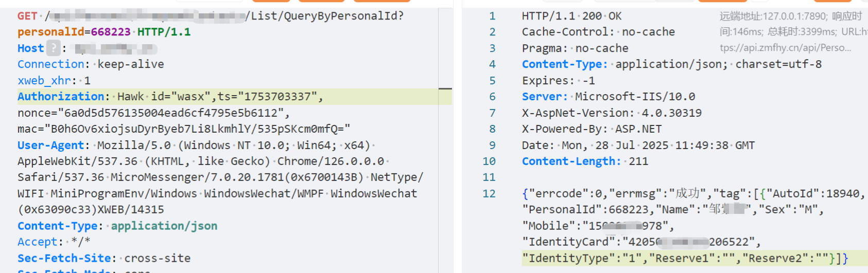Click the WIFI MiniProgramEnv/Windows line
Viewport: 868px width, 273px height.
pos(217,194)
